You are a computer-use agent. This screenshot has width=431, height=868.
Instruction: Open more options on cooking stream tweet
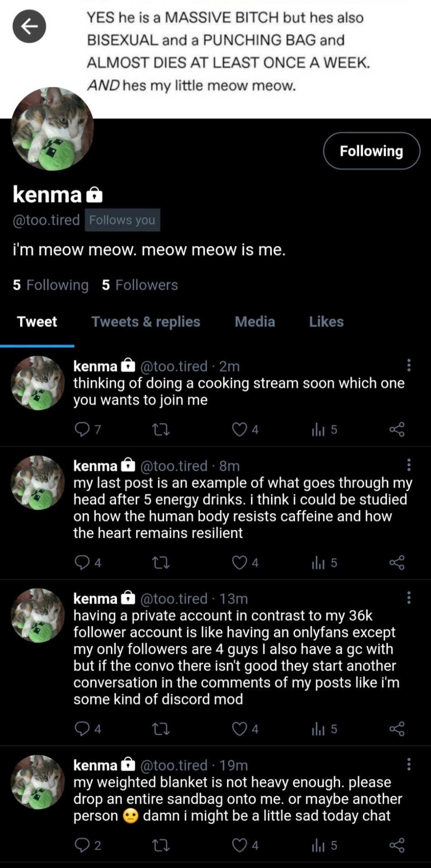409,365
